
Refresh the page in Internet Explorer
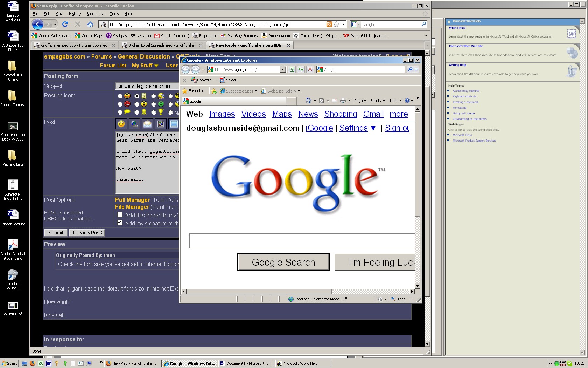tap(301, 69)
